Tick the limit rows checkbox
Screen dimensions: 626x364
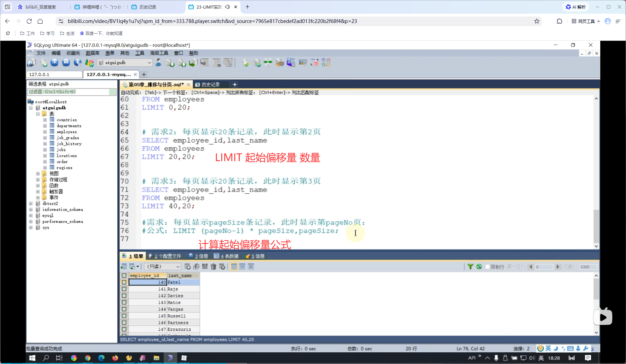point(487,267)
